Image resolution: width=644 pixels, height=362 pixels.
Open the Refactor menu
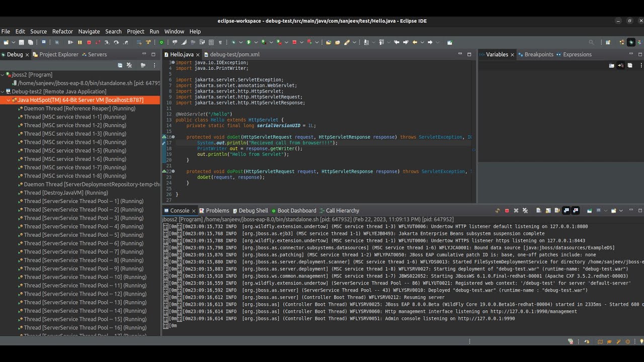[x=62, y=31]
